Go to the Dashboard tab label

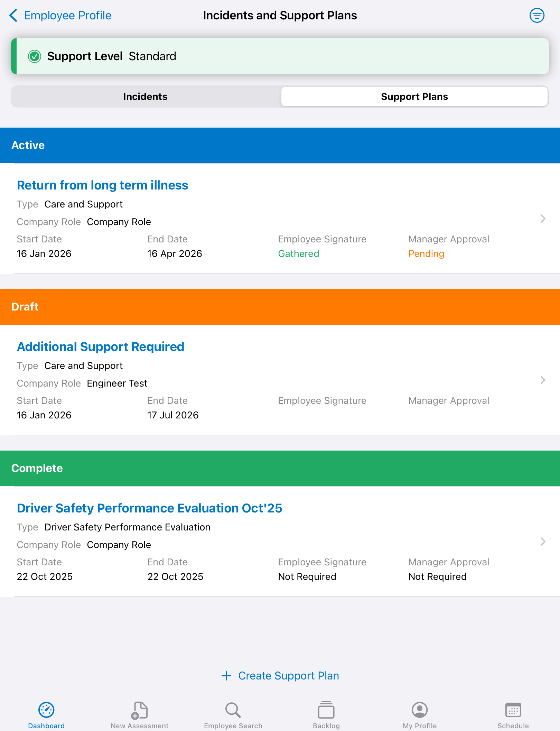coord(46,726)
